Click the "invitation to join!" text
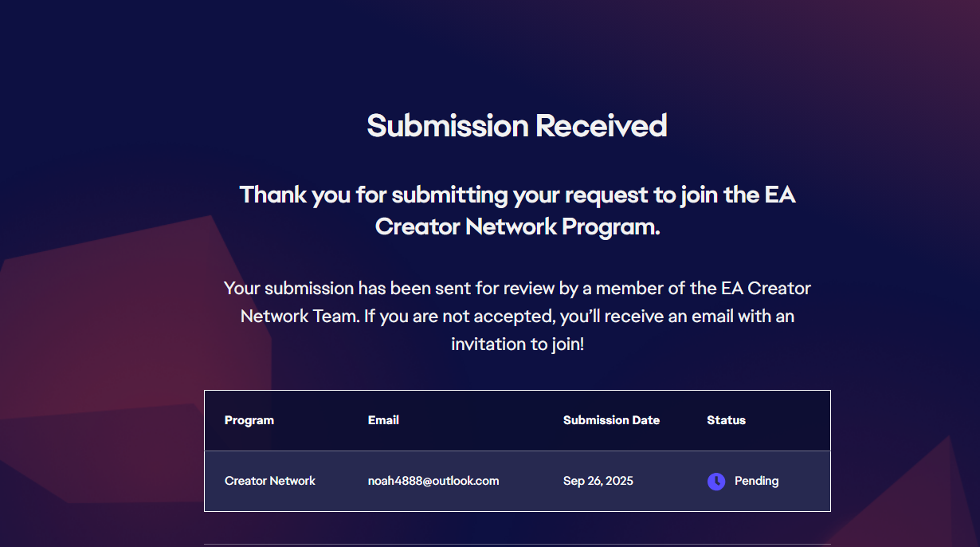 click(x=517, y=344)
